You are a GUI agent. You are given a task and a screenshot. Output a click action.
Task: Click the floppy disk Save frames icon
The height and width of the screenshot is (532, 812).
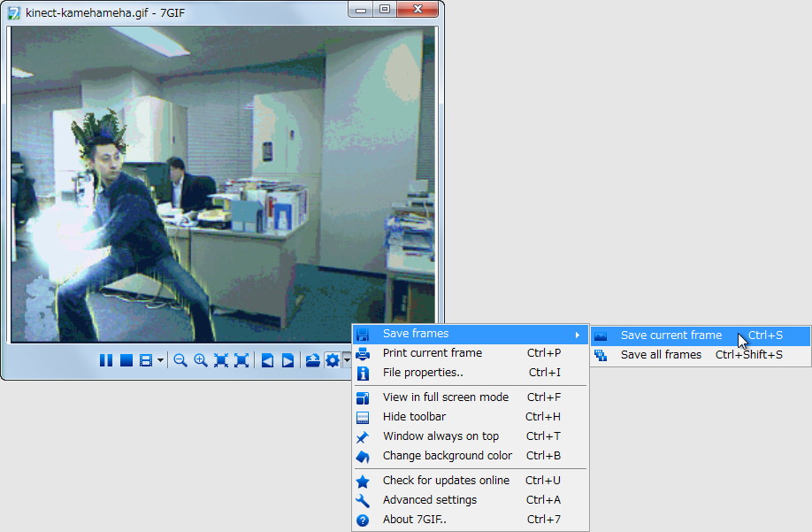tap(363, 335)
